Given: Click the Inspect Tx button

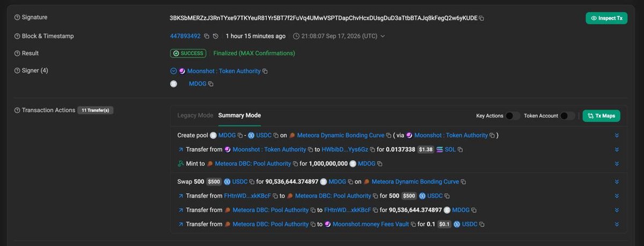Looking at the screenshot, I should tap(606, 18).
